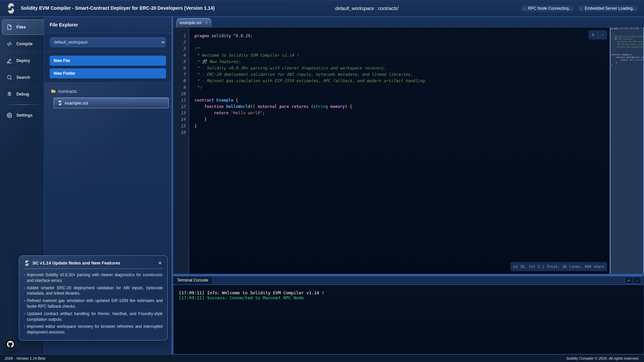Image resolution: width=644 pixels, height=362 pixels.
Task: Open the Deploy sidebar panel
Action: click(23, 61)
